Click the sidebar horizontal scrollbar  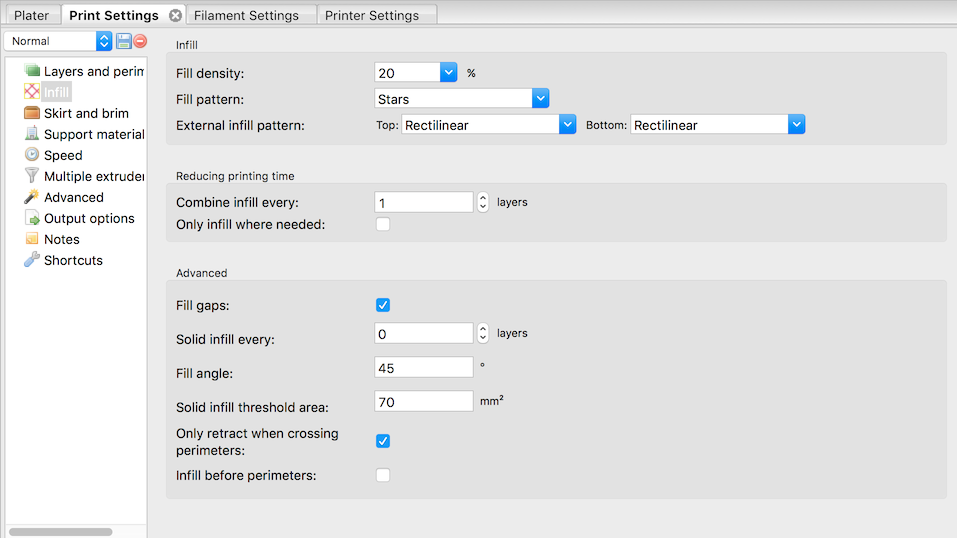[60, 531]
